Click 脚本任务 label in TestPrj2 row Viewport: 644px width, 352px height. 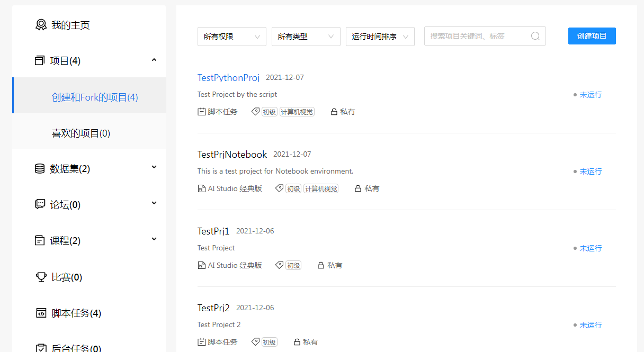[222, 342]
